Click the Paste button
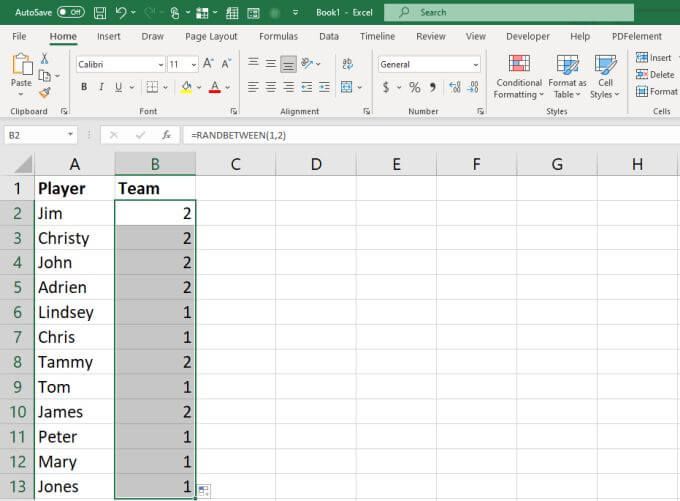Screen dimensions: 680x501 tap(21, 71)
